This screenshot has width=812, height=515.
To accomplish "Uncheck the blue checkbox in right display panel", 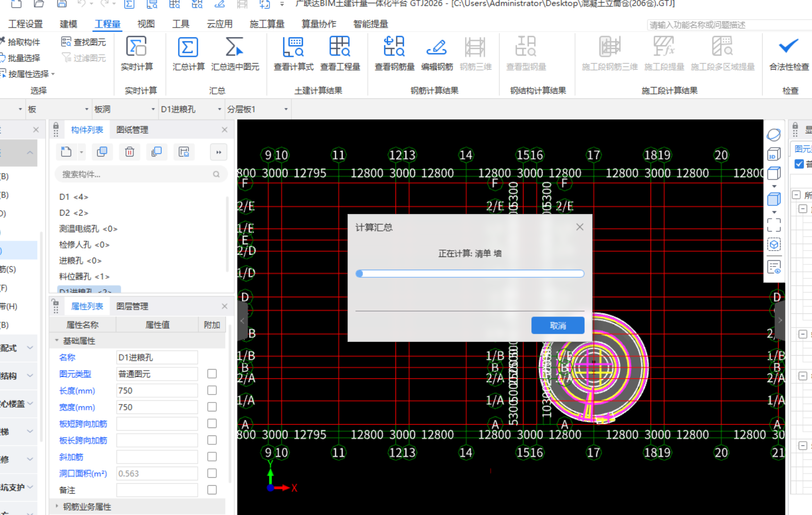I will [x=799, y=164].
